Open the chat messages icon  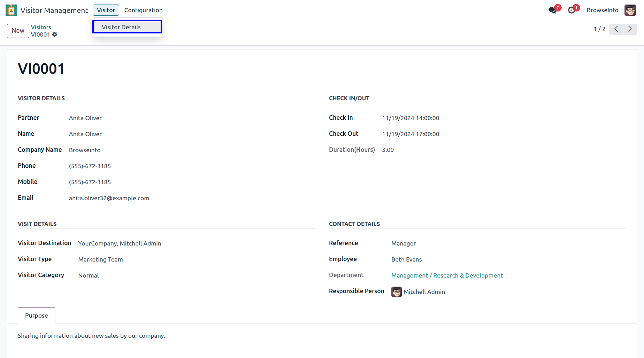click(552, 10)
